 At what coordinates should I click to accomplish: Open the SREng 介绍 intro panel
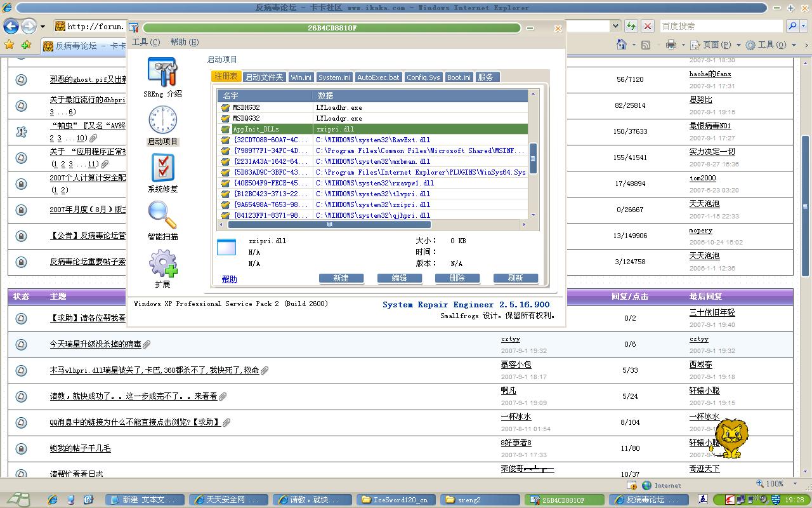(x=162, y=77)
